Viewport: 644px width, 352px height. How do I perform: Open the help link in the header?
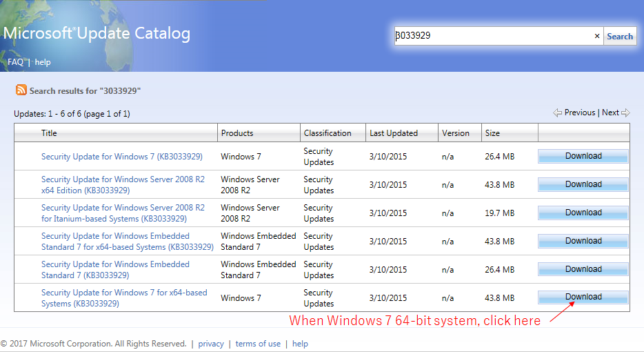pyautogui.click(x=43, y=62)
